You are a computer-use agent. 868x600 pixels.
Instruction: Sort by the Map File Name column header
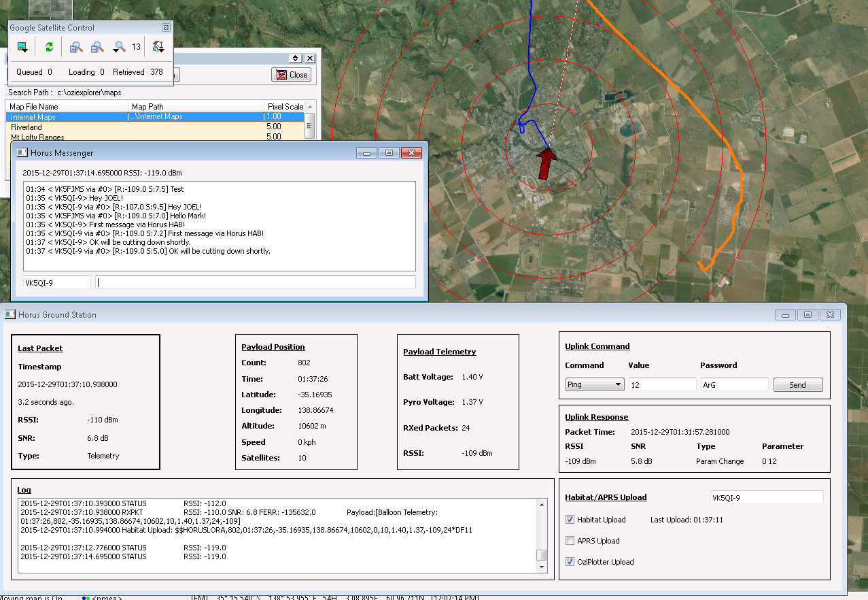[68, 107]
